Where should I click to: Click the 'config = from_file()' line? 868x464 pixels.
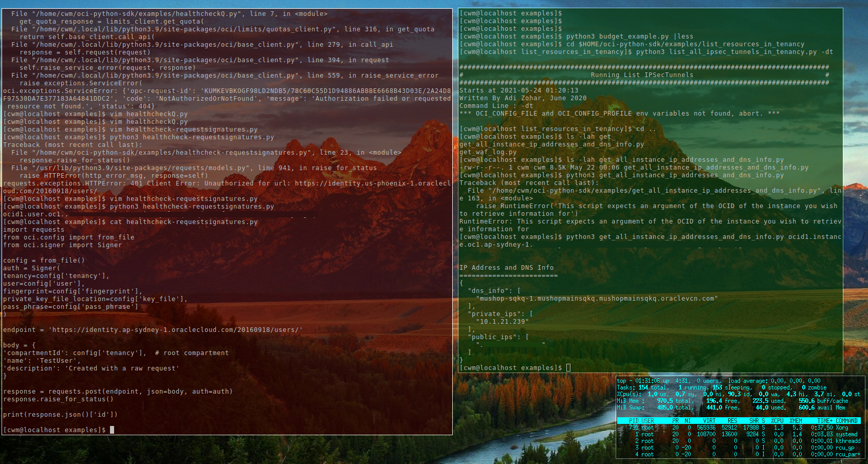point(44,261)
